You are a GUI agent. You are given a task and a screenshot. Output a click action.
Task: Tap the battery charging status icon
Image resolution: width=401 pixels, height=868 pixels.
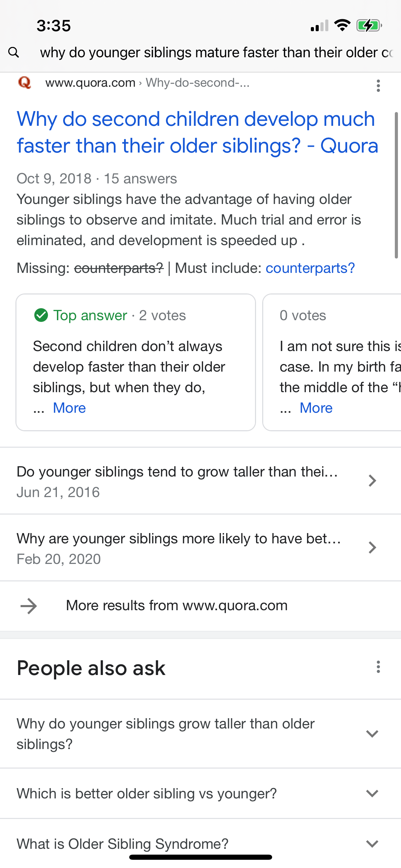(369, 25)
